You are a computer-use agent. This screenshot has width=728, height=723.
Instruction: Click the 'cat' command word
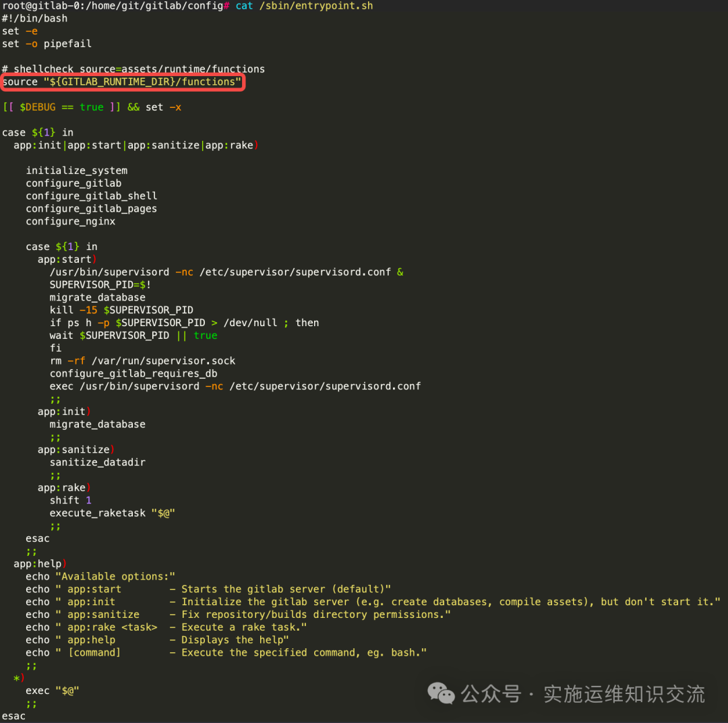(244, 6)
